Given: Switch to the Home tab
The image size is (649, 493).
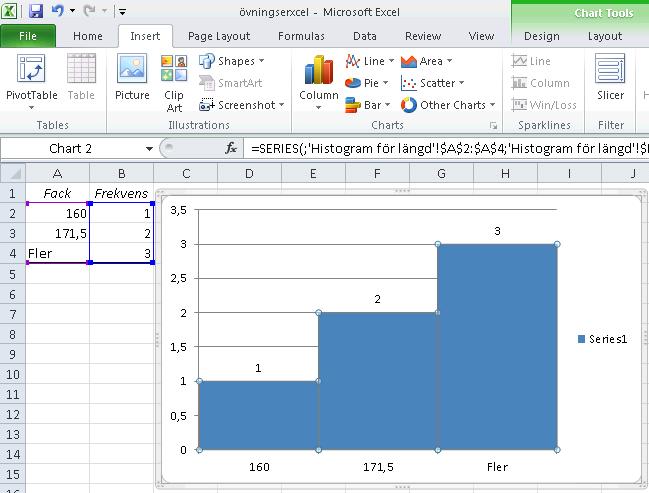Looking at the screenshot, I should 88,36.
